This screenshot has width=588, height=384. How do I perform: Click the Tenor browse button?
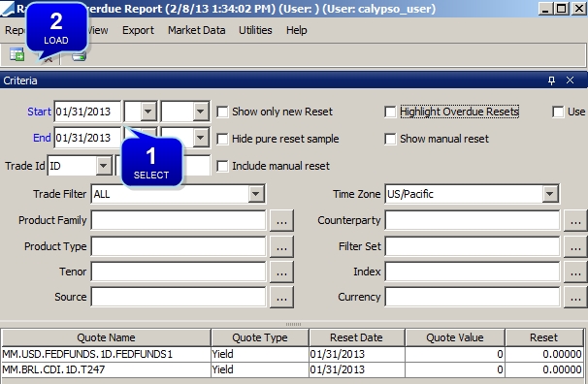(x=281, y=272)
